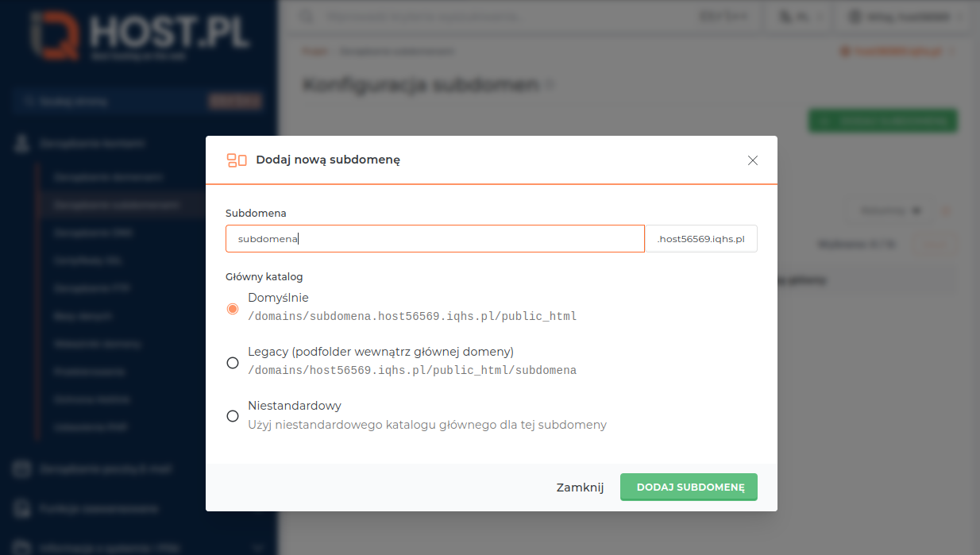
Task: Click the search magnifier icon
Action: coord(307,16)
